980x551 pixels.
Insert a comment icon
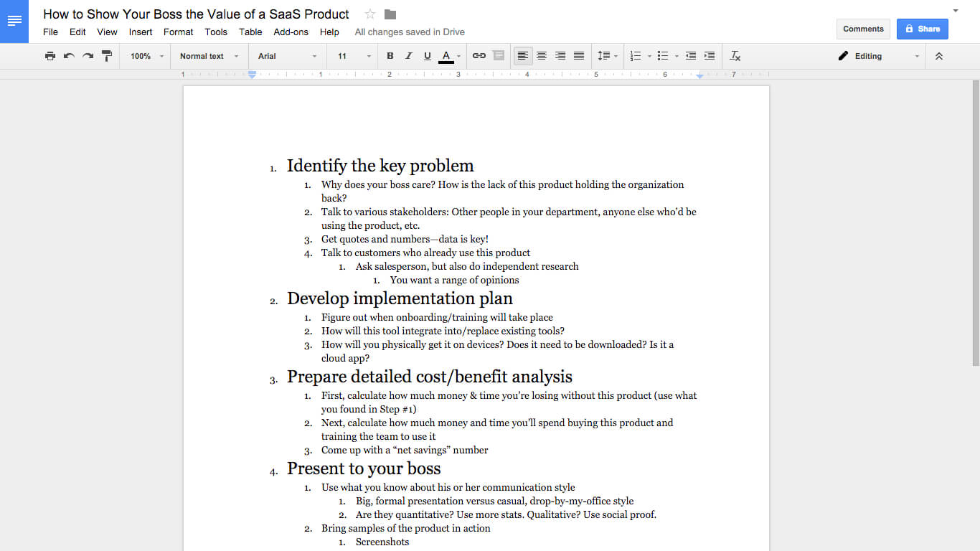point(499,56)
